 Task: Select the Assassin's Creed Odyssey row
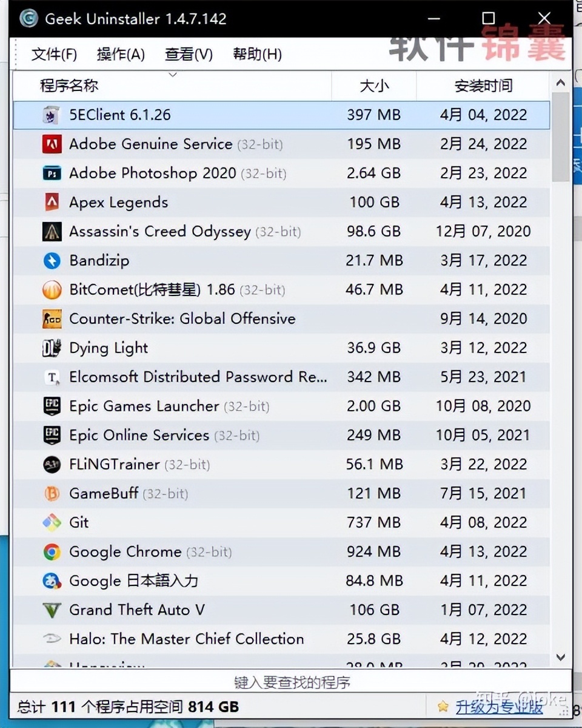(281, 232)
